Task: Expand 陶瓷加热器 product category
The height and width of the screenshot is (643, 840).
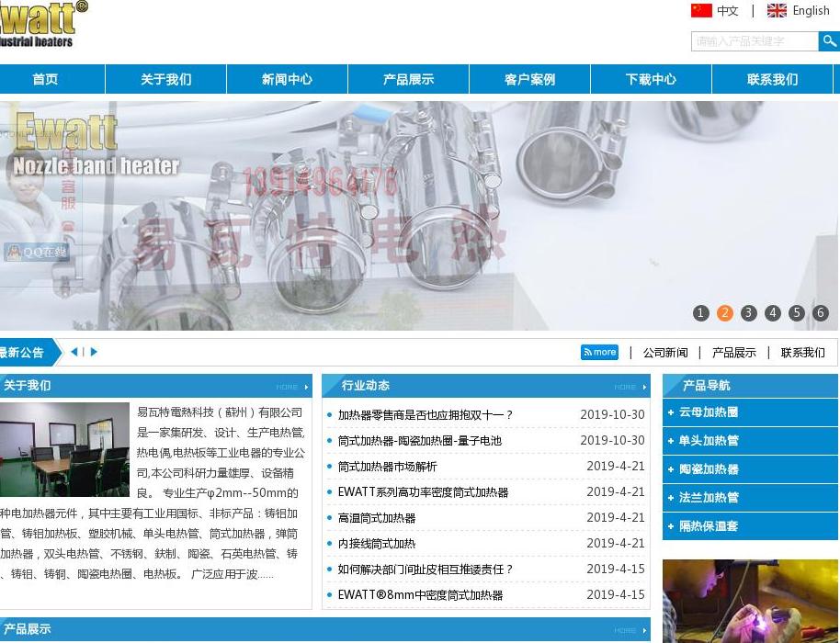Action: [x=750, y=469]
